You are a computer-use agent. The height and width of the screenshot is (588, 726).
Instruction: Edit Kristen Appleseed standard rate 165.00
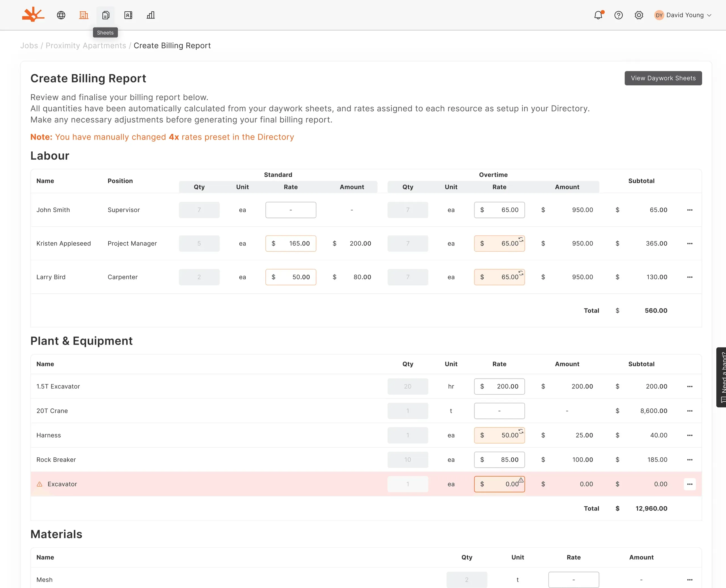point(291,244)
